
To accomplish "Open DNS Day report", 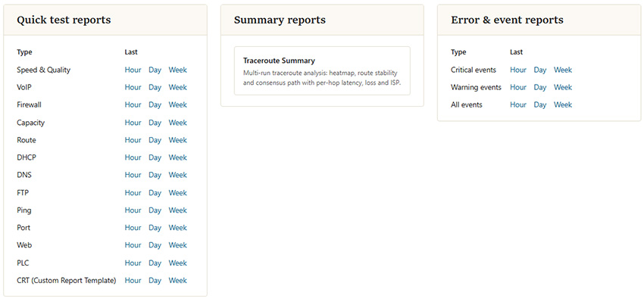I will coord(155,175).
